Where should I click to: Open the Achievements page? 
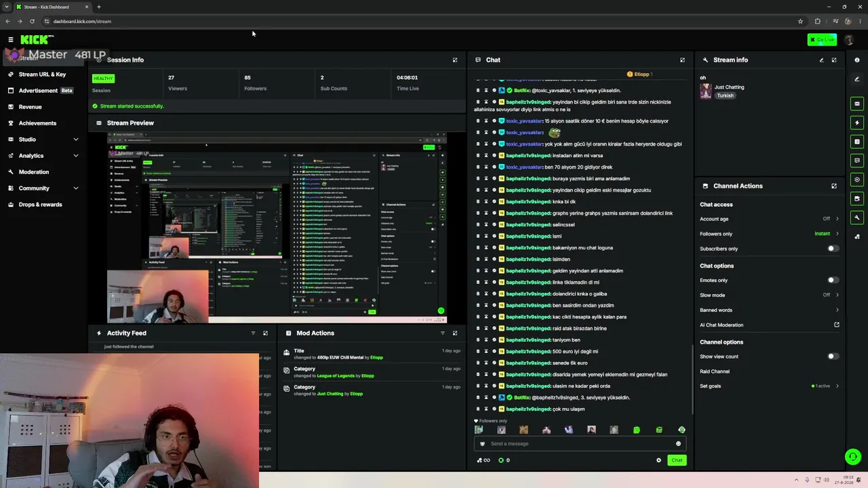(43, 123)
